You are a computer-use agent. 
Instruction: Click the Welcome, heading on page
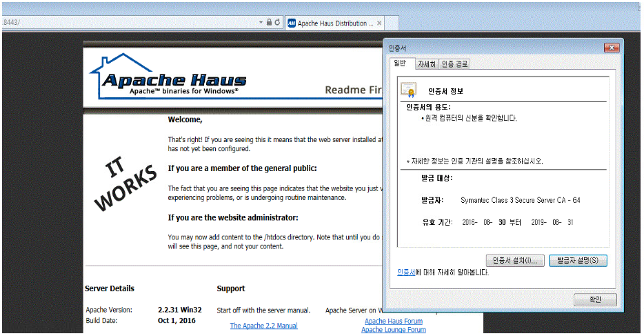pos(185,120)
